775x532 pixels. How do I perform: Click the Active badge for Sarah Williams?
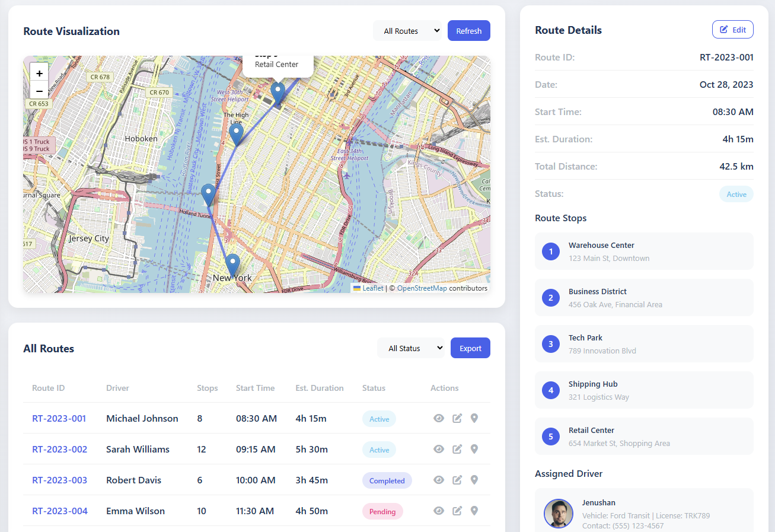(x=379, y=450)
